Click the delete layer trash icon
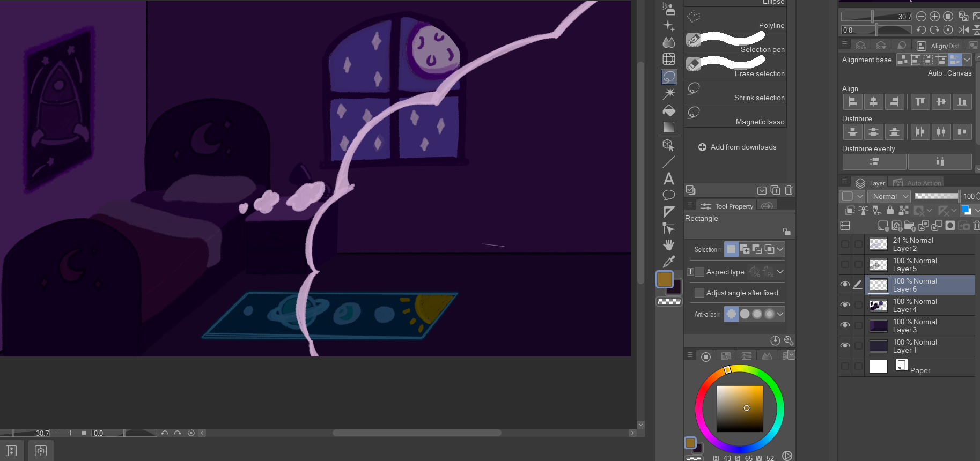This screenshot has width=980, height=461. pos(976,226)
